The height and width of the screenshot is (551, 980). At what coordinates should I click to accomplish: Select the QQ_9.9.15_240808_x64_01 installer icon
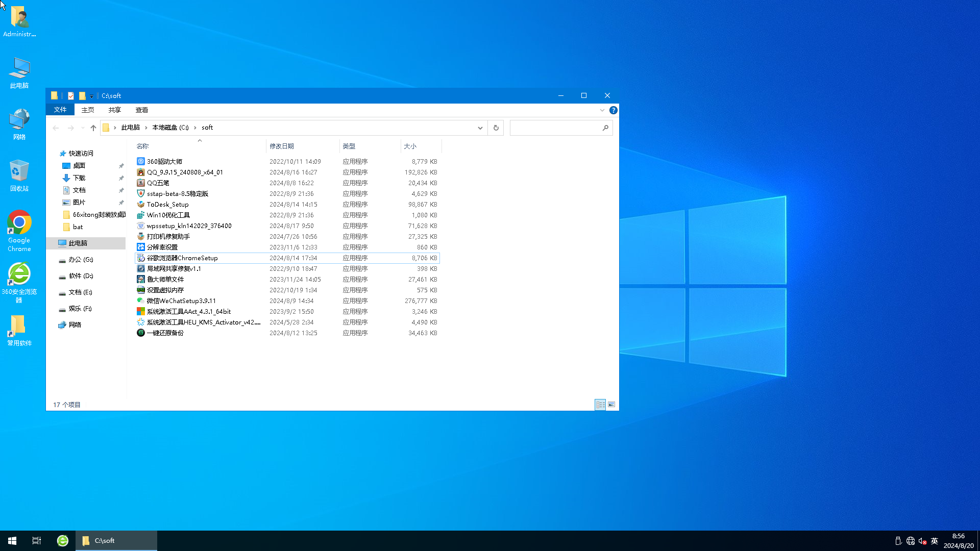[x=141, y=172]
